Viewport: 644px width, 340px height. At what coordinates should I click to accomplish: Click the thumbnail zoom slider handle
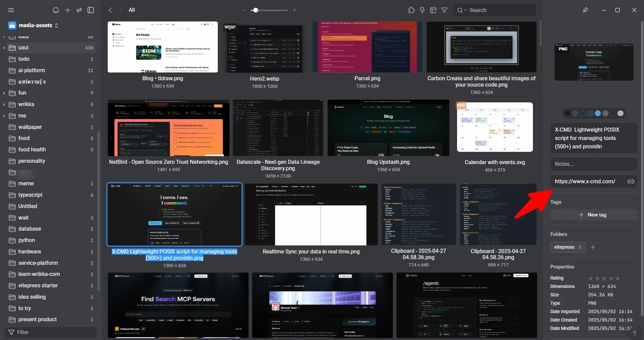(256, 10)
